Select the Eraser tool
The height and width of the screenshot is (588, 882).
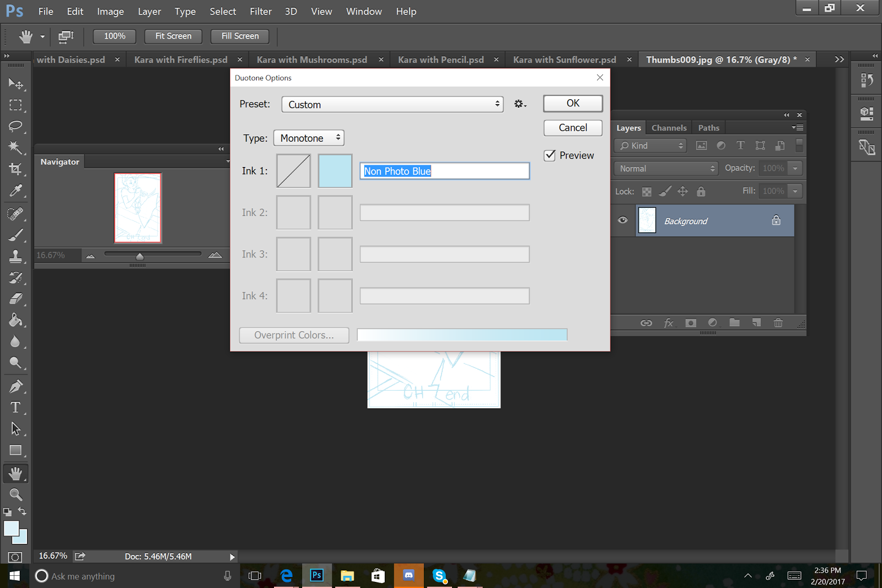(15, 299)
